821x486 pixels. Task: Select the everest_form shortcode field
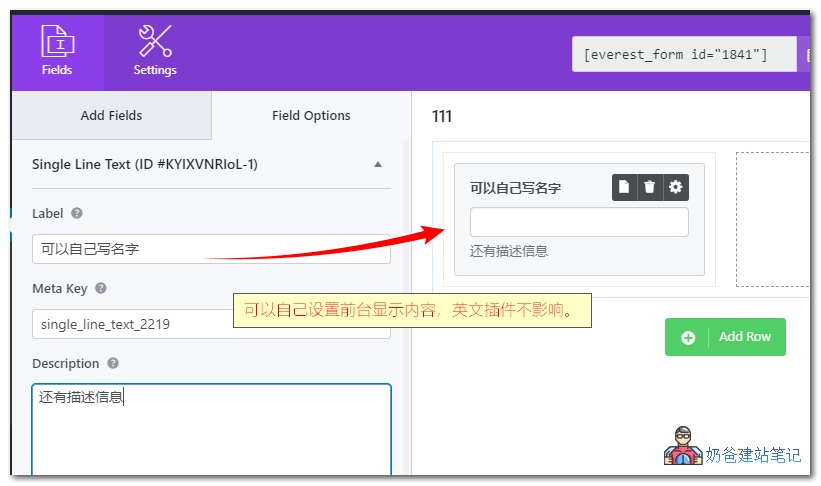click(684, 54)
